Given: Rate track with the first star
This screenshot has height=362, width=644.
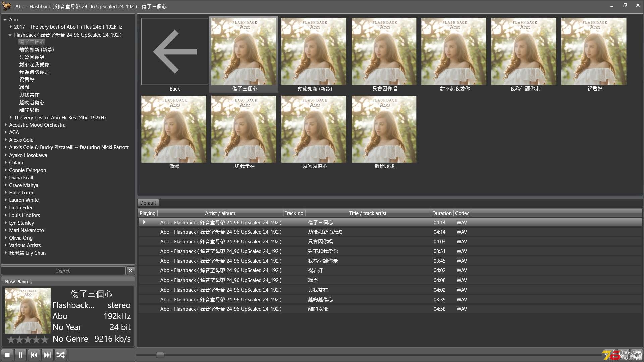Looking at the screenshot, I should click(x=11, y=340).
